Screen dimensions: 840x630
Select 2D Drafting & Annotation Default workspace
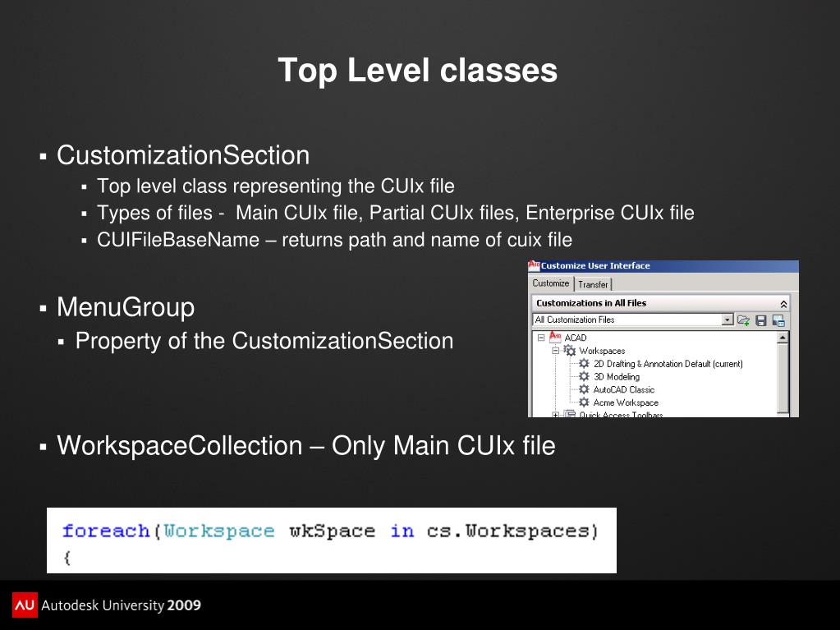point(668,364)
